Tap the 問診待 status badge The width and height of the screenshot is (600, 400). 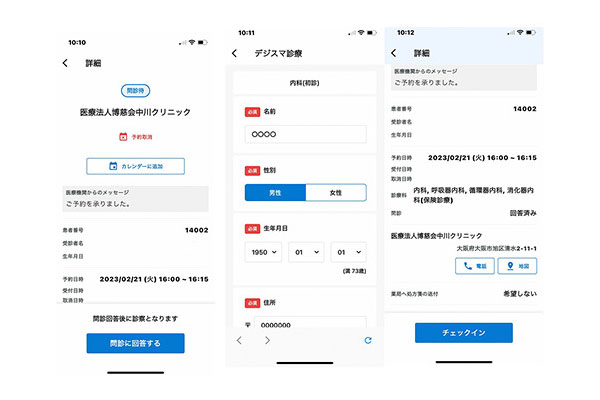pyautogui.click(x=135, y=91)
